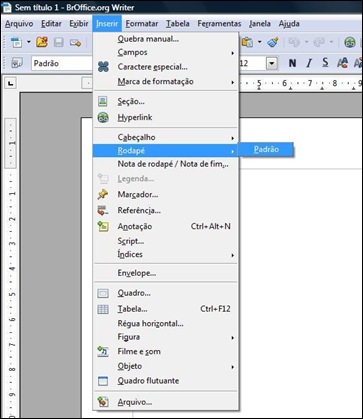Open the font size dropdown arrow

[x=273, y=63]
